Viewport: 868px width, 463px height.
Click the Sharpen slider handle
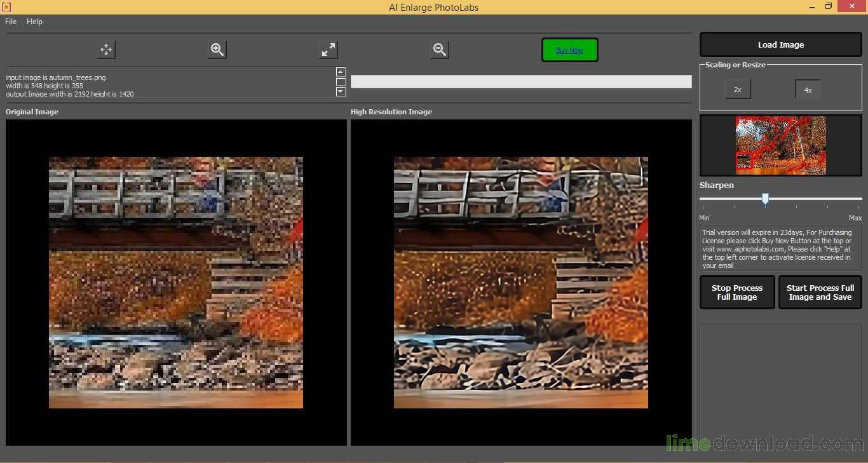(765, 199)
